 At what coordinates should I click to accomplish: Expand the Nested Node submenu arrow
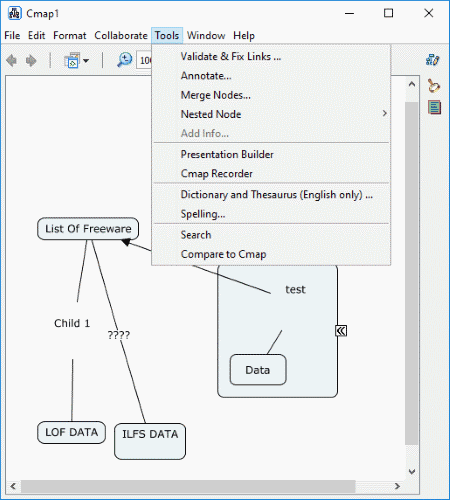(384, 114)
